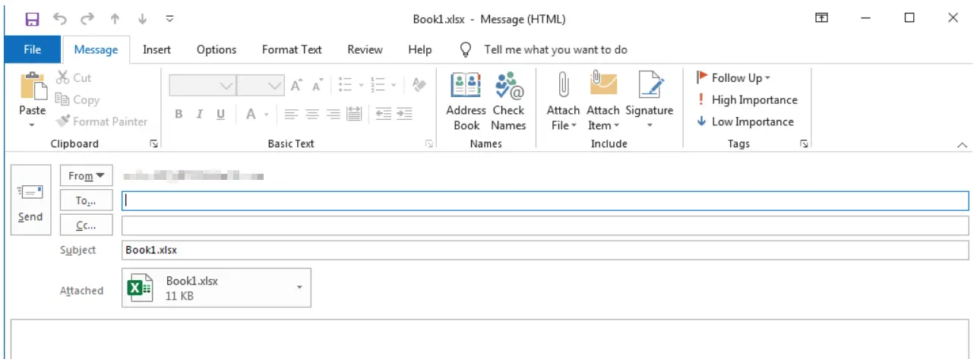This screenshot has height=359, width=980.
Task: Open the Cc recipients picker
Action: (x=86, y=225)
